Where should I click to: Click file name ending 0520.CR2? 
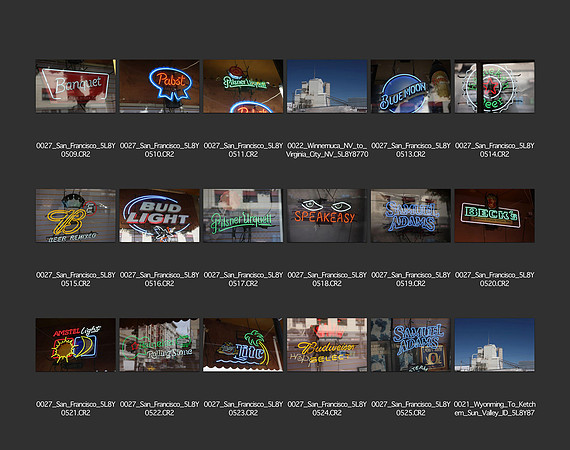[x=494, y=279]
